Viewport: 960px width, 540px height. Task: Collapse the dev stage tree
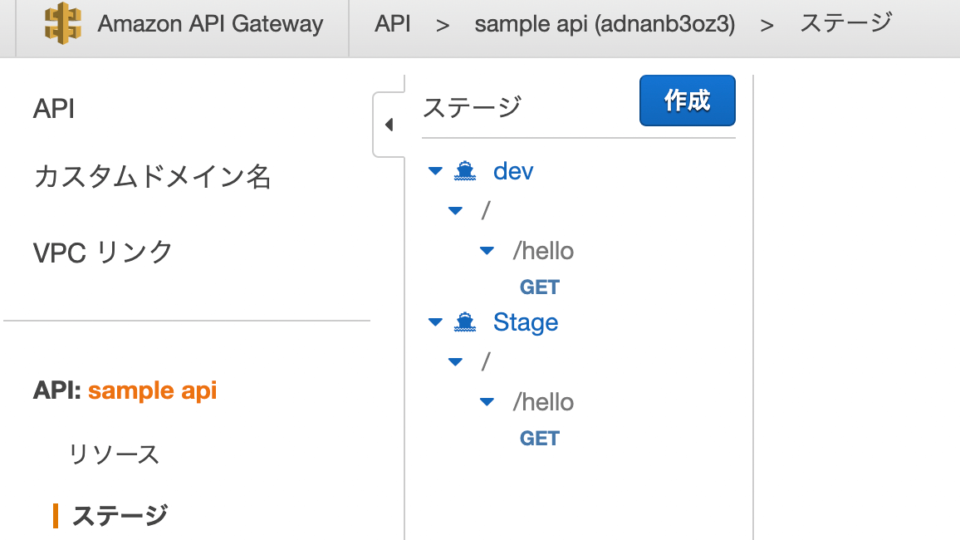pyautogui.click(x=435, y=171)
